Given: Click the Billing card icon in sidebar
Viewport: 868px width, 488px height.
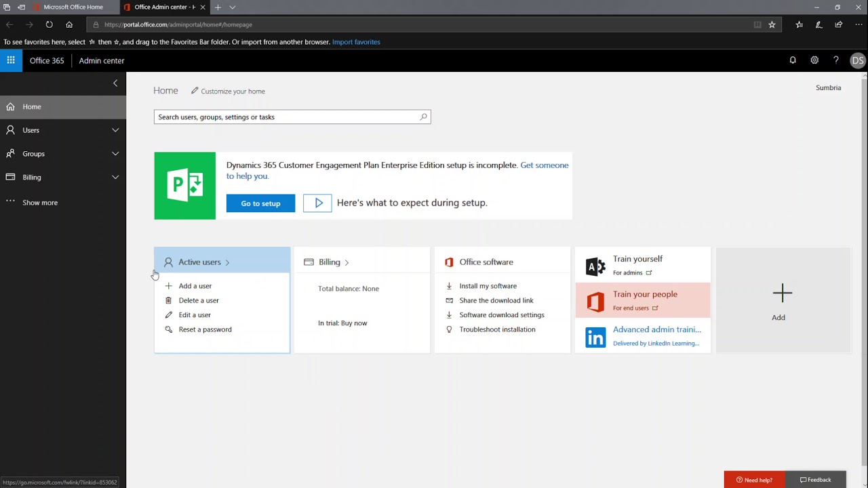Looking at the screenshot, I should pyautogui.click(x=10, y=177).
